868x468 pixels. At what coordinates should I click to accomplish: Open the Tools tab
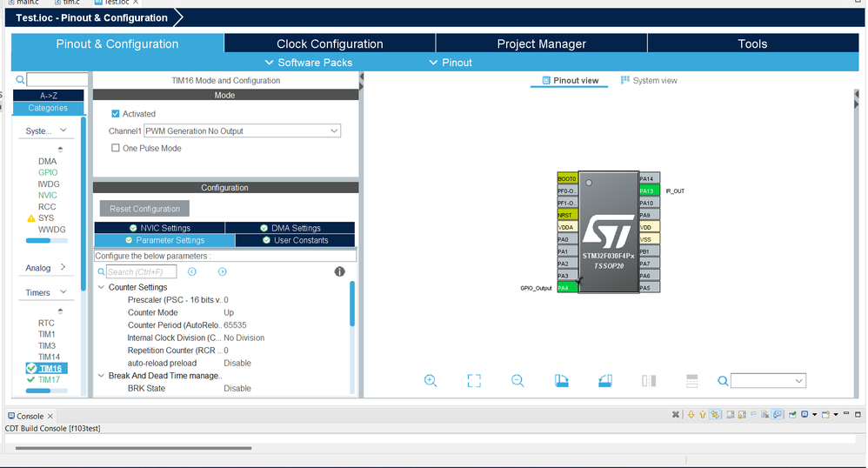[x=752, y=43]
